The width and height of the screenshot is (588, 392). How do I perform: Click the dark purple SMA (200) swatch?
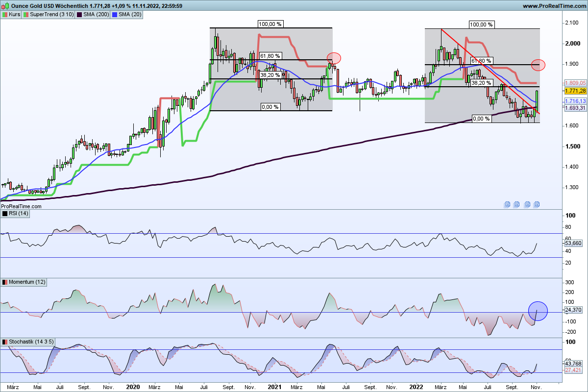pyautogui.click(x=80, y=15)
